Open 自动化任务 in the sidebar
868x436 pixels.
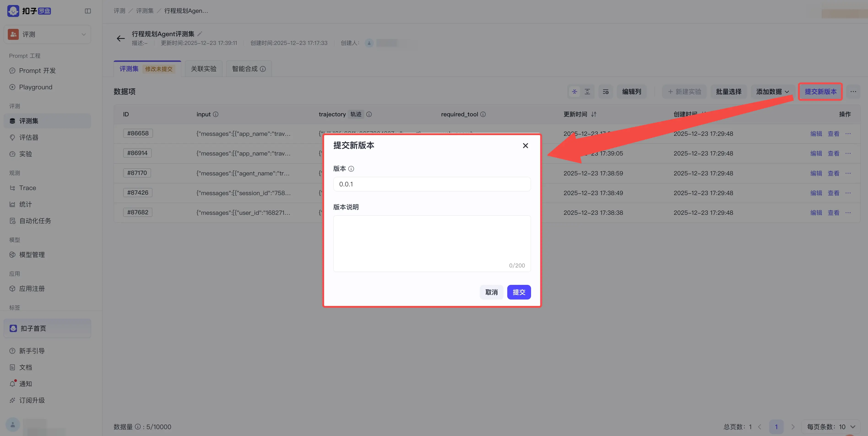point(47,221)
